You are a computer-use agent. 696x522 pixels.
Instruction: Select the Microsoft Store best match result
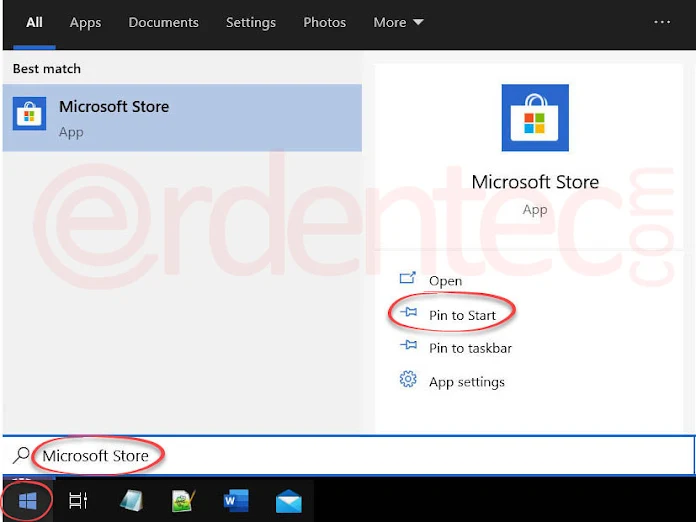tap(182, 118)
